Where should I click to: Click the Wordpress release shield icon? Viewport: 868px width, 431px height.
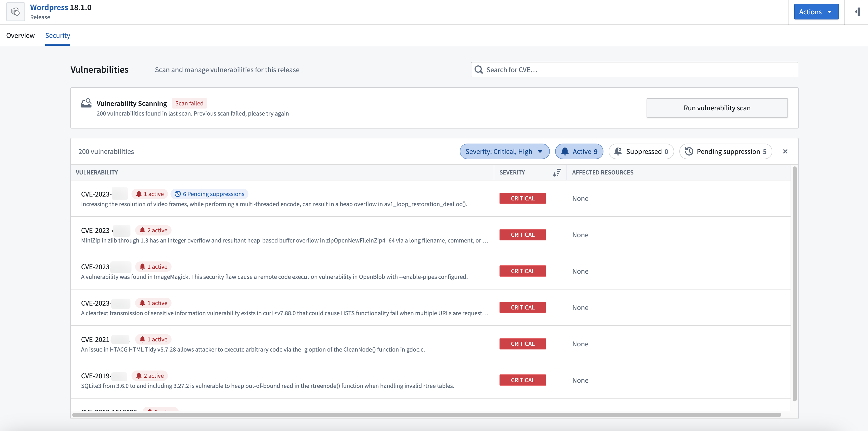(x=16, y=12)
